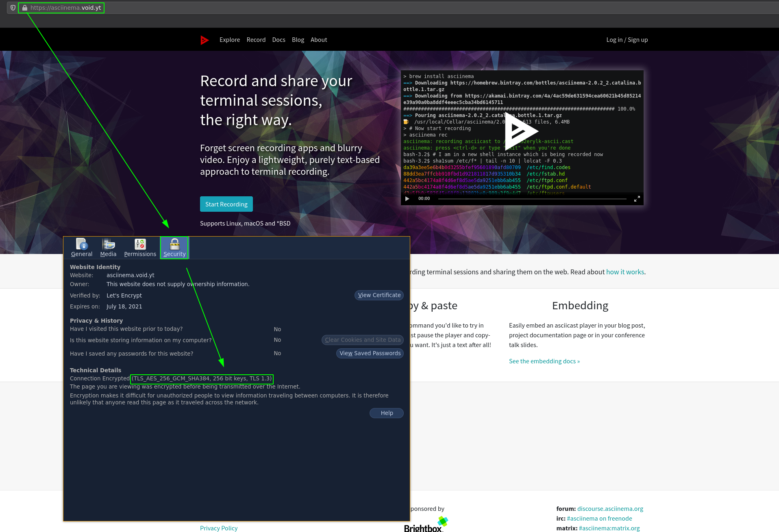Click the TLS_AES_256_GCM_SHA384 cipher text
The width and height of the screenshot is (779, 532).
(202, 378)
